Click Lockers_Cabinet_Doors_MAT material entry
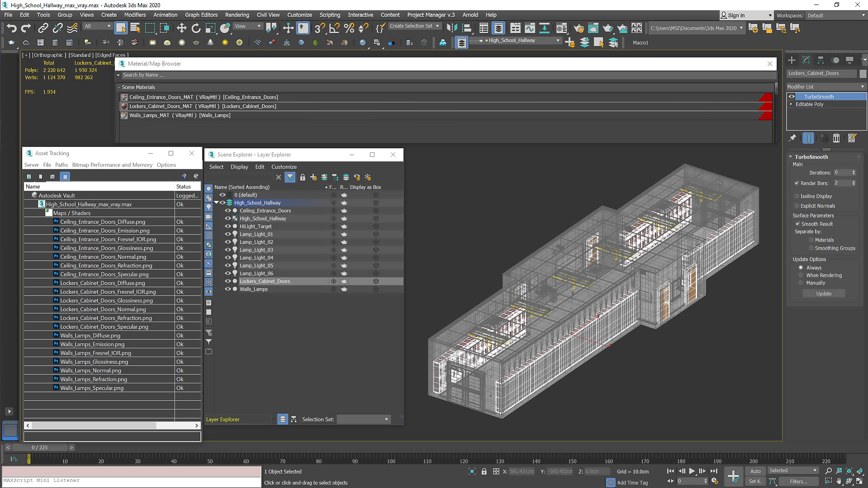Image resolution: width=868 pixels, height=488 pixels. pyautogui.click(x=203, y=106)
